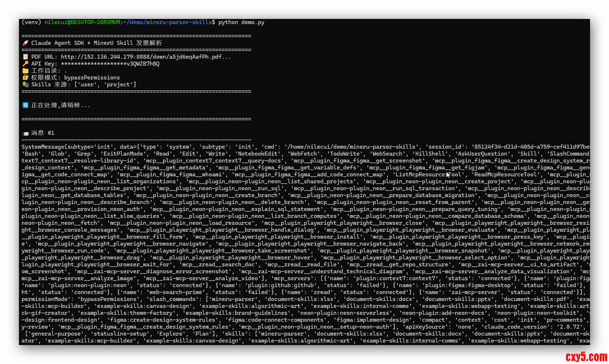Click the books emoji beside Skills 来源
This screenshot has height=364, width=609.
(x=25, y=85)
